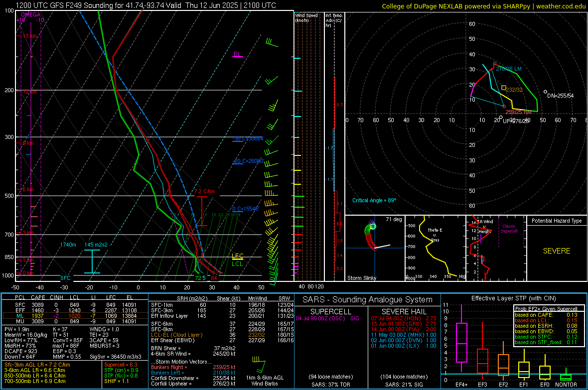Click the SARS: 37% TOR text
Viewport: 588px width, 390px height.
[331, 385]
